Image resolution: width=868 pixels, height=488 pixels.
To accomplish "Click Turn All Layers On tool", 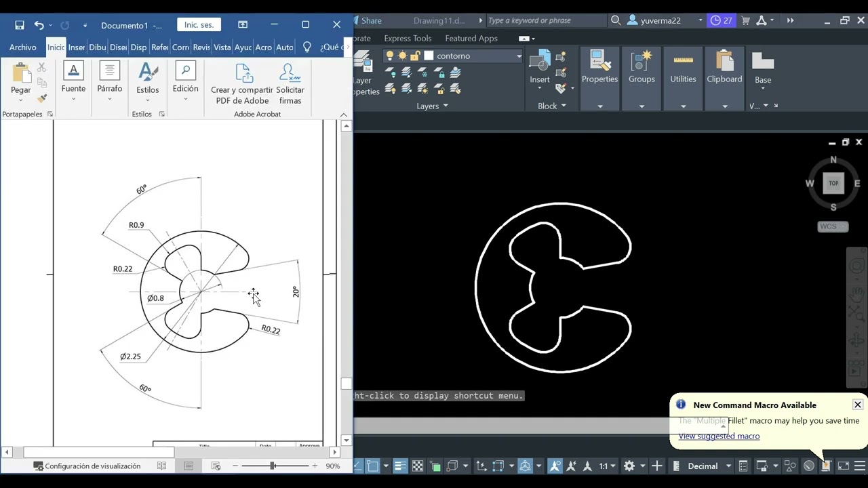I will click(x=391, y=89).
